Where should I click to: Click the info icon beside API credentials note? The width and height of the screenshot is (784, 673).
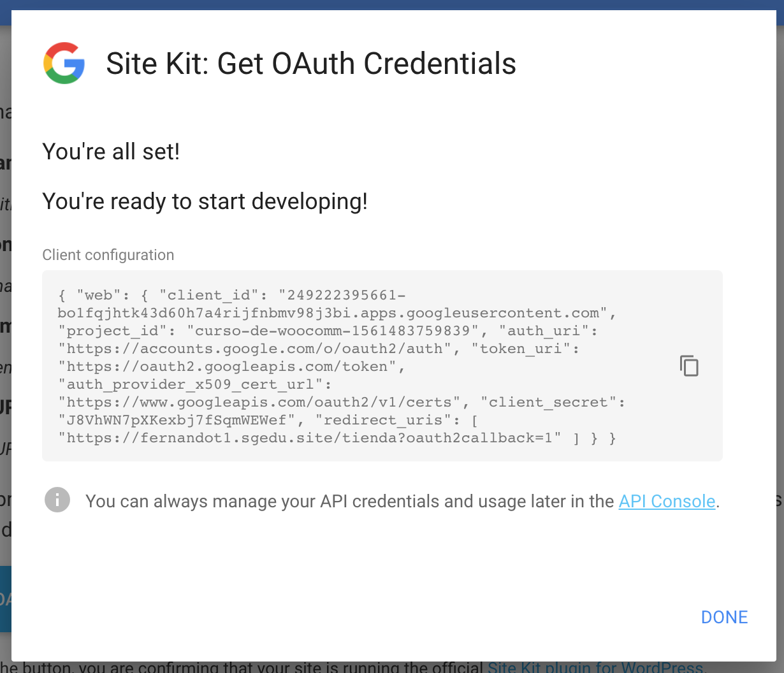(57, 500)
